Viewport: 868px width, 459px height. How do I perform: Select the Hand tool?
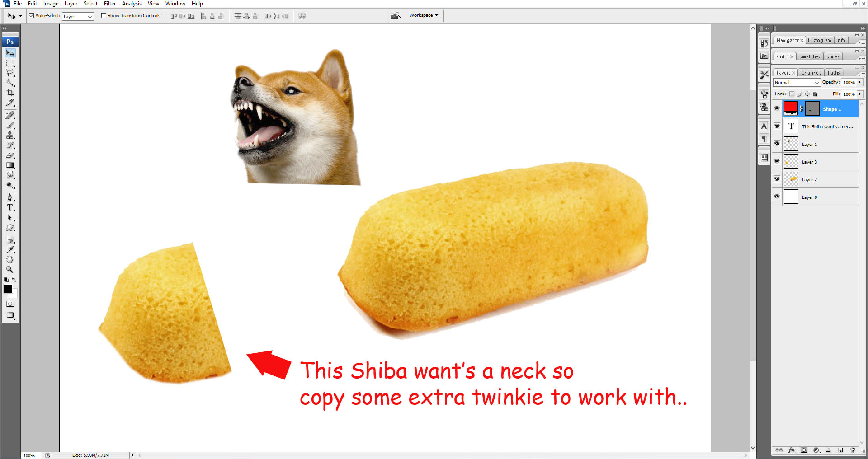coord(10,259)
